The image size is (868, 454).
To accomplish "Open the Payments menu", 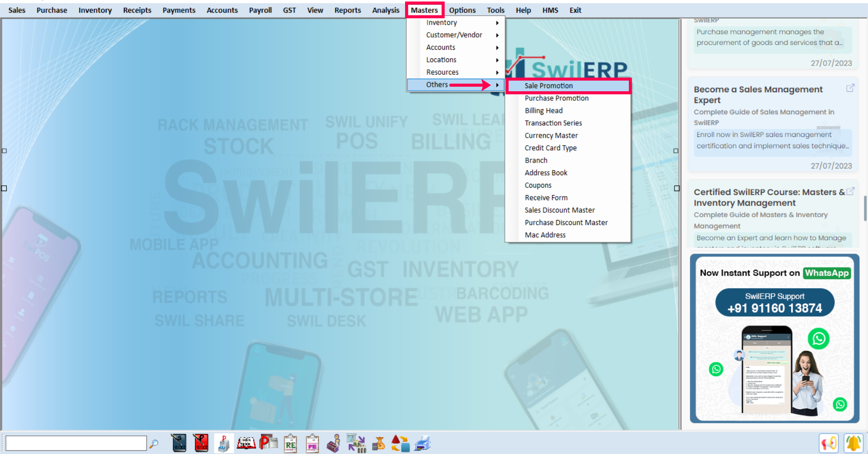I will [179, 10].
